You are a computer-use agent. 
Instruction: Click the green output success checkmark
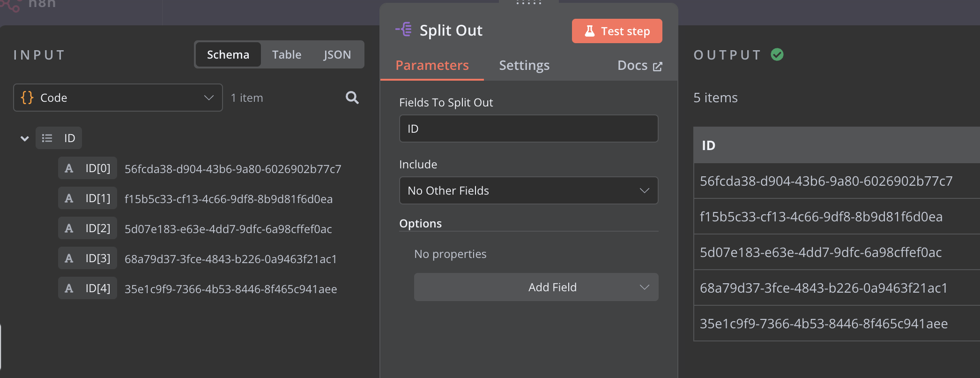777,55
